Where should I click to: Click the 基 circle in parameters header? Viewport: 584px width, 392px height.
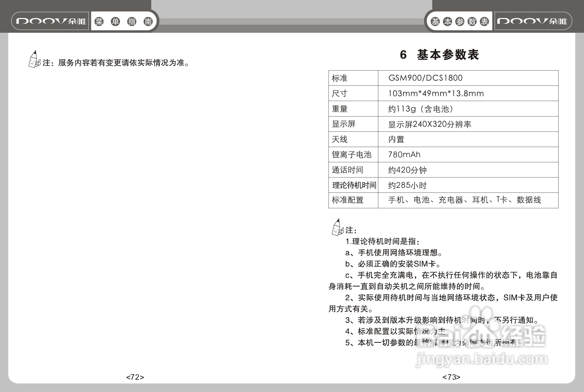pos(435,21)
